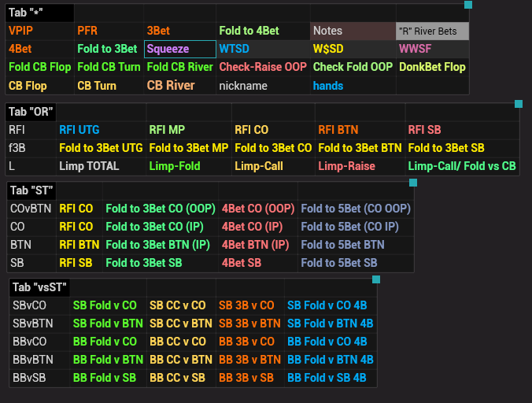Click teal corner square on Tab "vsST" panel

tap(375, 279)
